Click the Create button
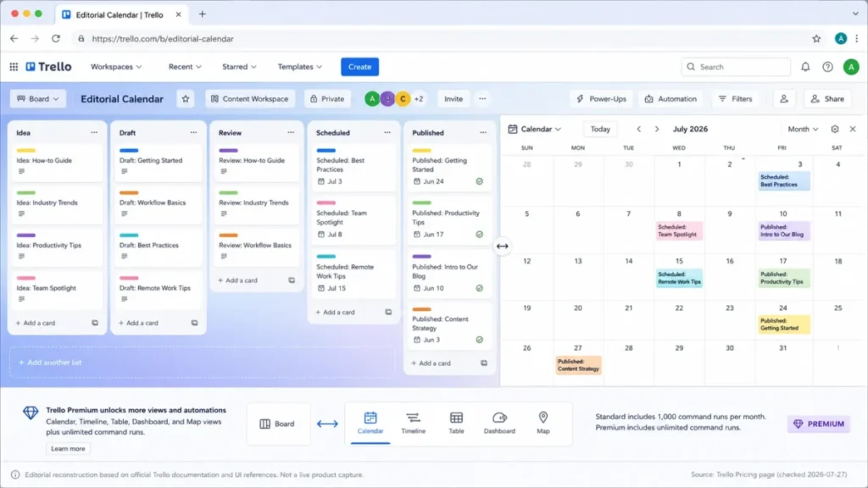 (359, 66)
